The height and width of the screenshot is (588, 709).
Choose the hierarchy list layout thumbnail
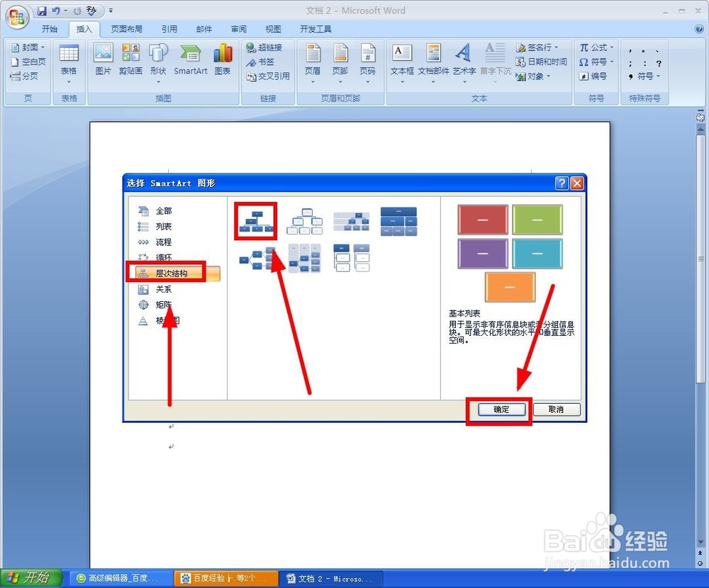pyautogui.click(x=352, y=258)
